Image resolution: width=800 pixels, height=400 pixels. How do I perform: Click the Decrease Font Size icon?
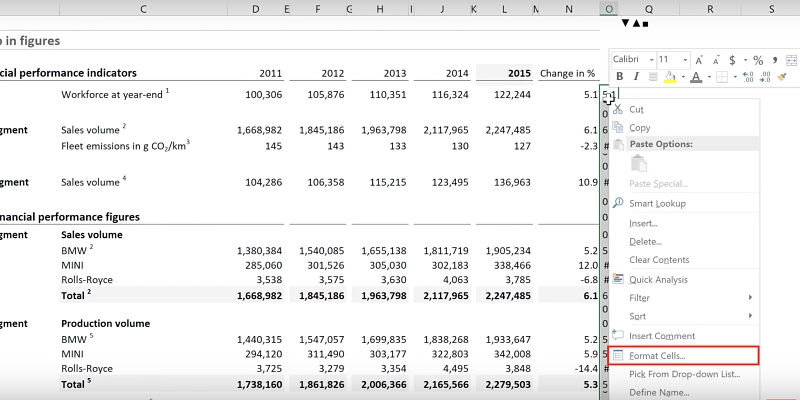(x=716, y=60)
